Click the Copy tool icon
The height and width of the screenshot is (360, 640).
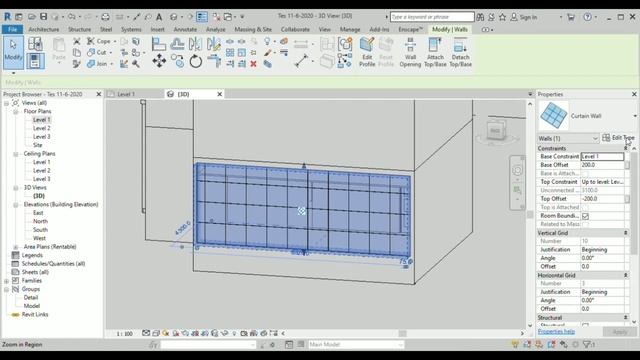pyautogui.click(x=177, y=61)
